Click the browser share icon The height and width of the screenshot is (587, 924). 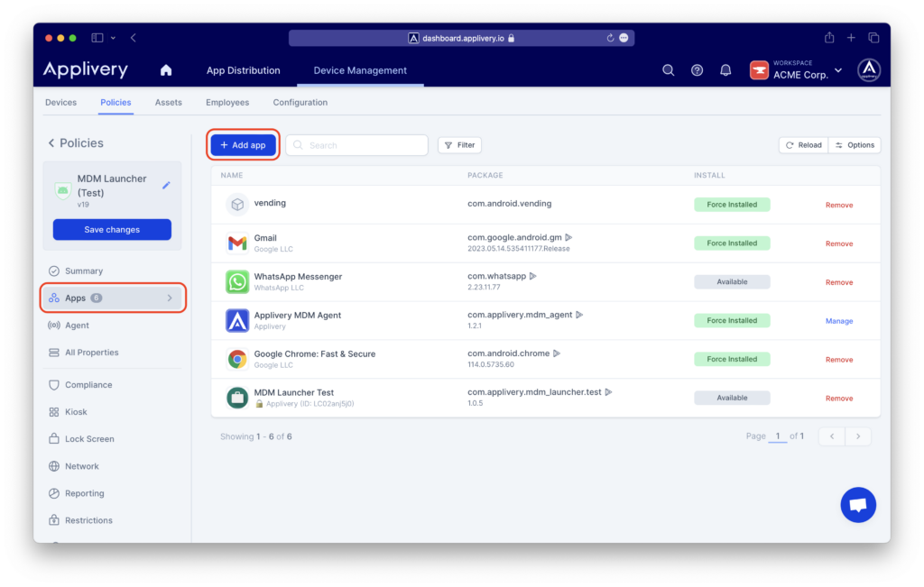tap(829, 38)
